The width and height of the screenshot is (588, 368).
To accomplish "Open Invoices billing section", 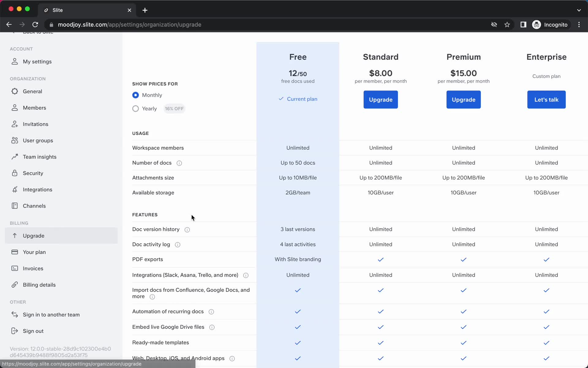I will tap(33, 268).
